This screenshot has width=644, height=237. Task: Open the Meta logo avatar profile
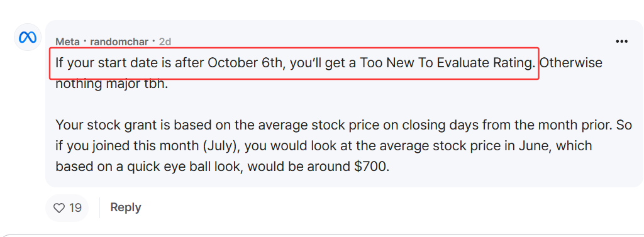point(28,37)
